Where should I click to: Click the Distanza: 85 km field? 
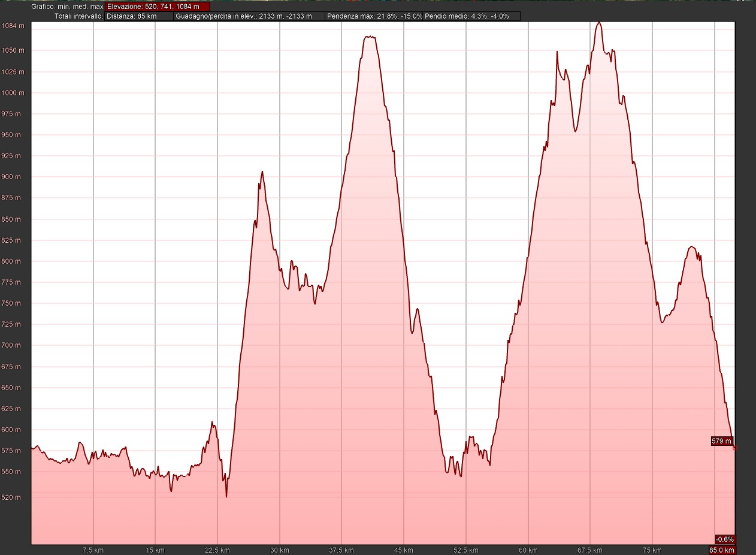138,16
